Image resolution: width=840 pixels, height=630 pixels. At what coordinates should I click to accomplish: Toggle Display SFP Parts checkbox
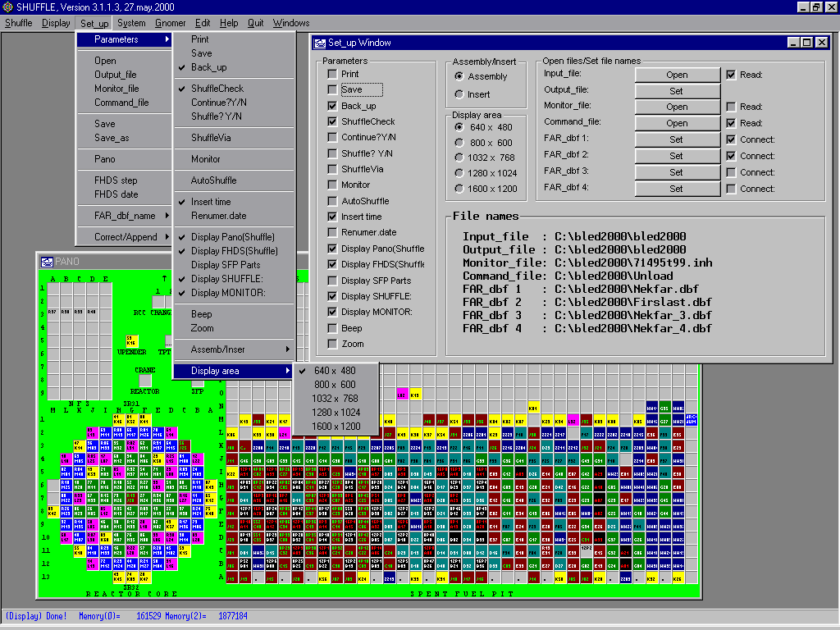click(332, 281)
